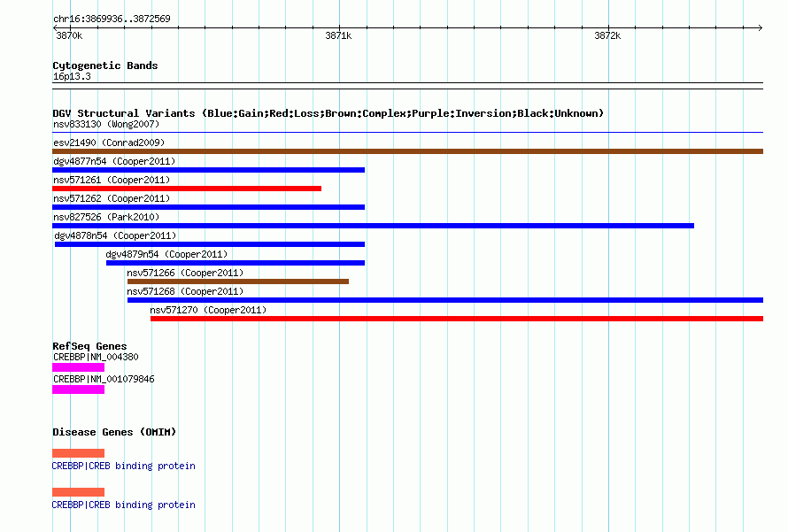The image size is (788, 532).
Task: Click the nsv571270 (Cooper2011) label
Action: coord(208,310)
